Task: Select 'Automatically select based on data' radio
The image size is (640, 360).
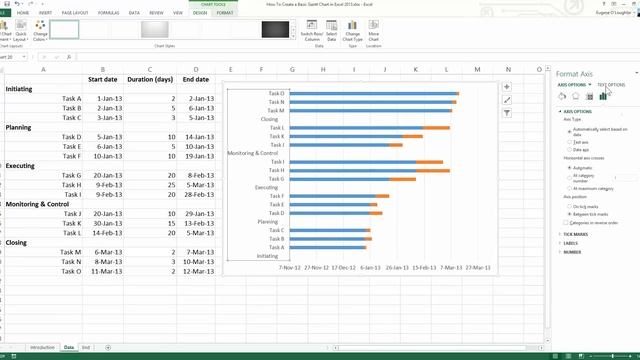Action: 569,131
